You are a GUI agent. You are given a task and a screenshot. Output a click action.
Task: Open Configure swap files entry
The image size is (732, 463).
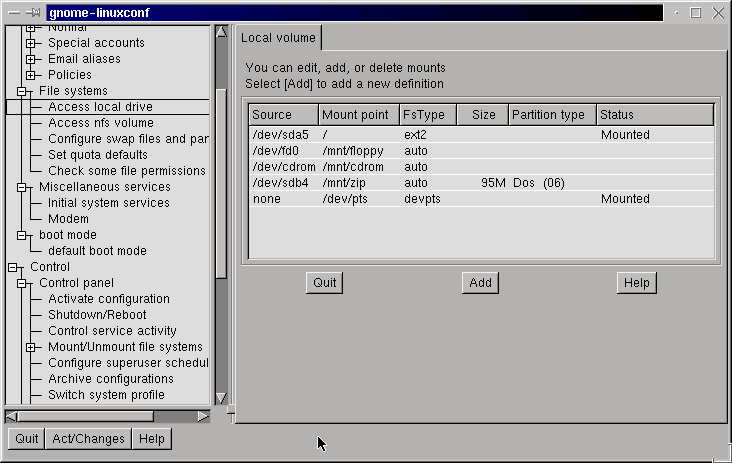click(128, 139)
